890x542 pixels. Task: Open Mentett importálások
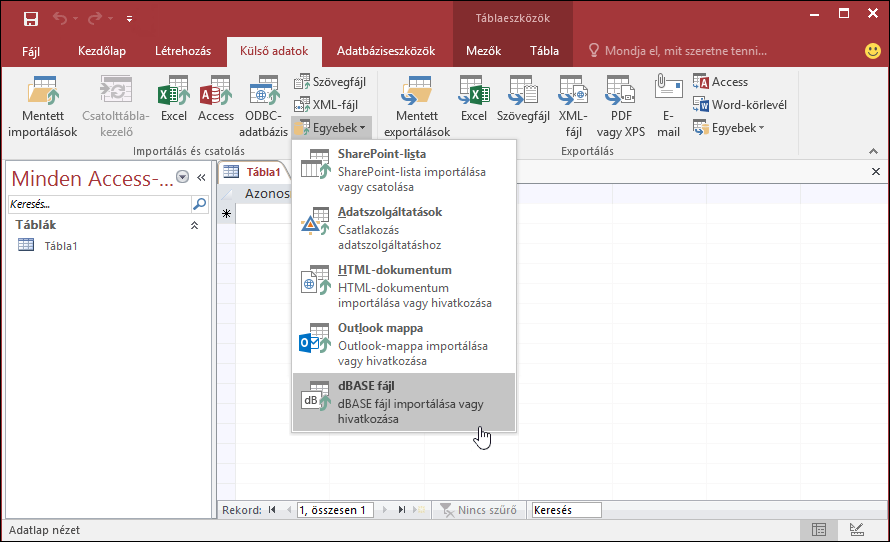(43, 107)
